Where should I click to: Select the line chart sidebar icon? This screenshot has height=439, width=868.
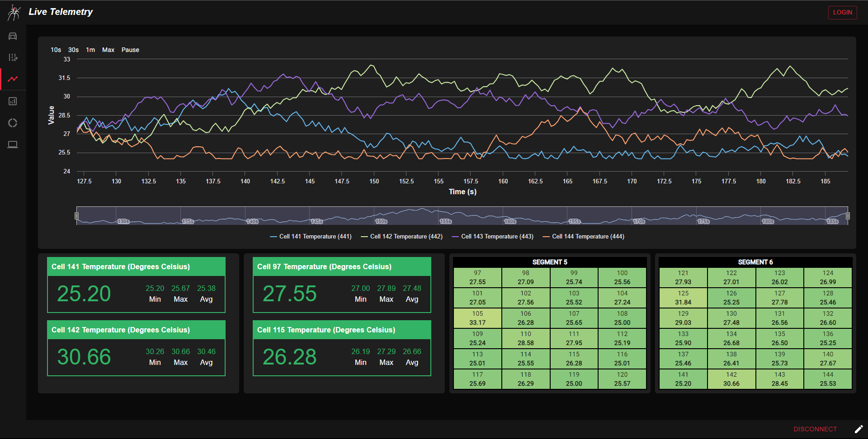pyautogui.click(x=13, y=79)
